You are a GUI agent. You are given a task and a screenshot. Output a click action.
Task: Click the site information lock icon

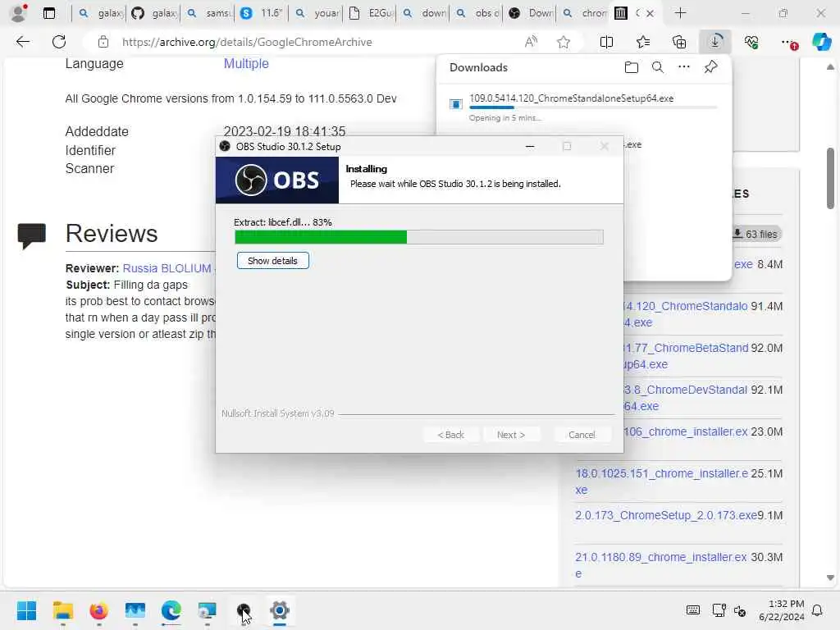pos(103,42)
